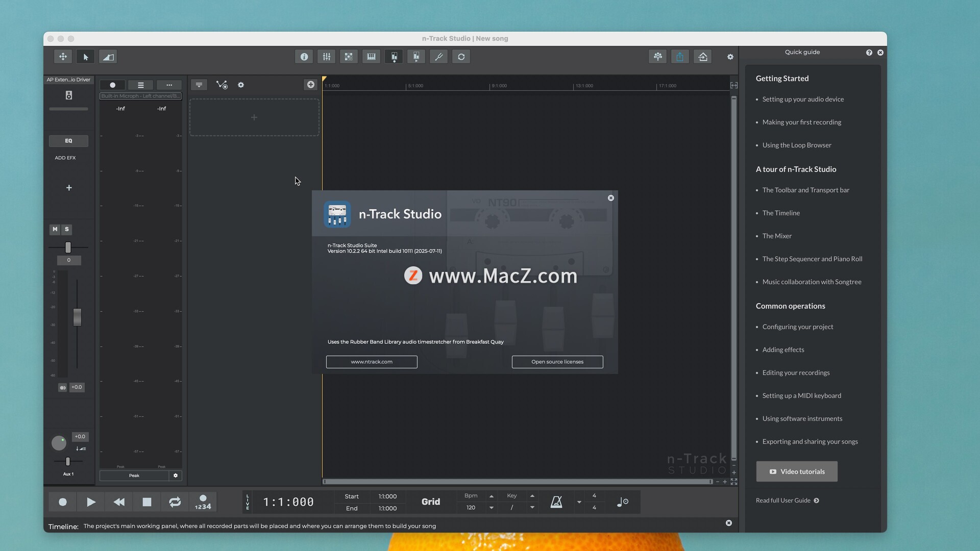Viewport: 980px width, 551px height.
Task: Open the song info icon in toolbar
Action: point(304,57)
